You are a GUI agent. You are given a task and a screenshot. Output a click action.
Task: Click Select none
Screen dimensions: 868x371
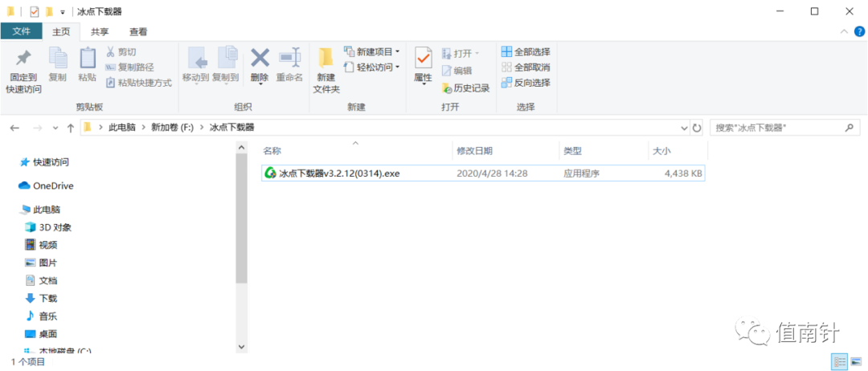click(526, 67)
